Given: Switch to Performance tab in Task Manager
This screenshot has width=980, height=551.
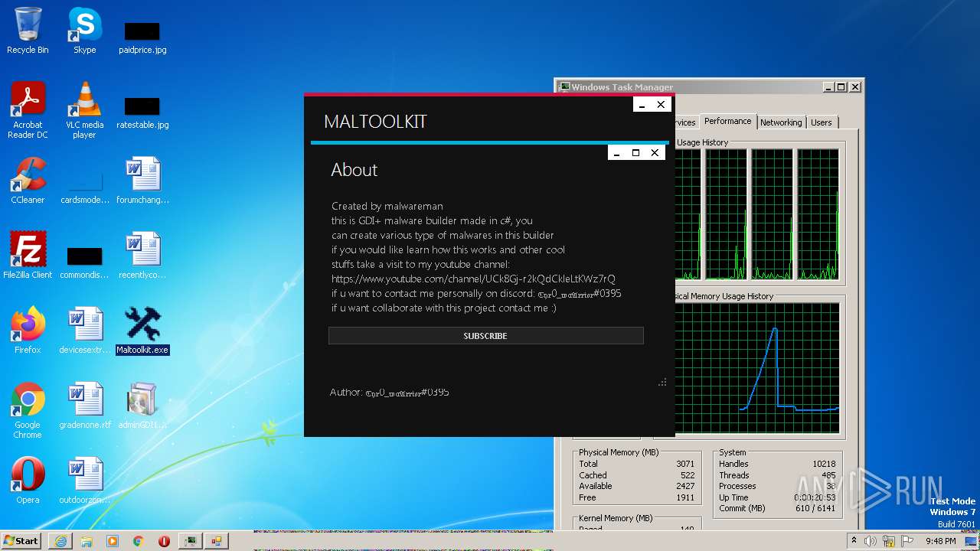Looking at the screenshot, I should point(728,122).
